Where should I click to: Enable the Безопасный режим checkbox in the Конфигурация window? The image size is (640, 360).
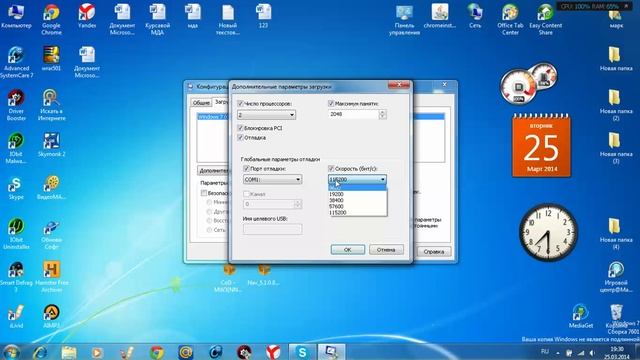(204, 193)
